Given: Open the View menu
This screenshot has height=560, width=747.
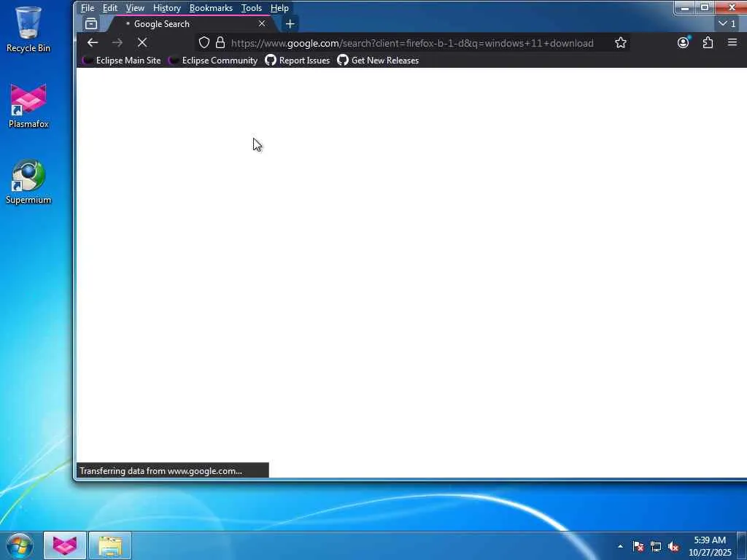Looking at the screenshot, I should 135,8.
